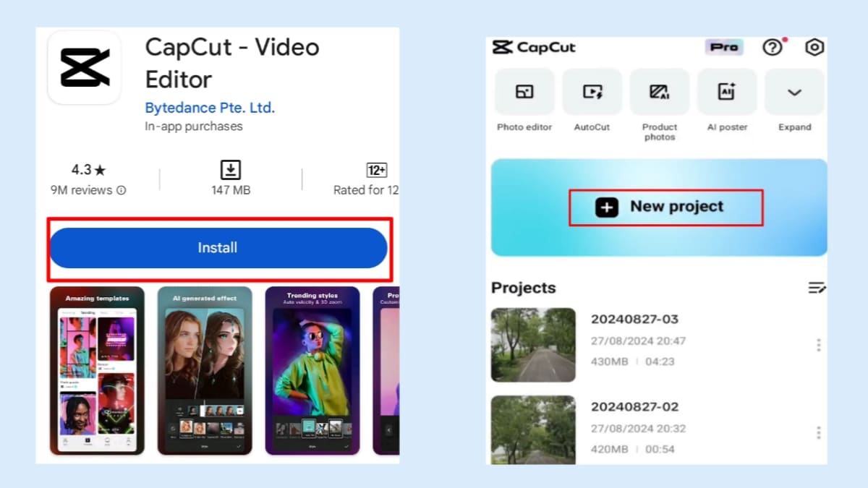This screenshot has width=868, height=488.
Task: Select the AI poster tool
Action: (726, 93)
